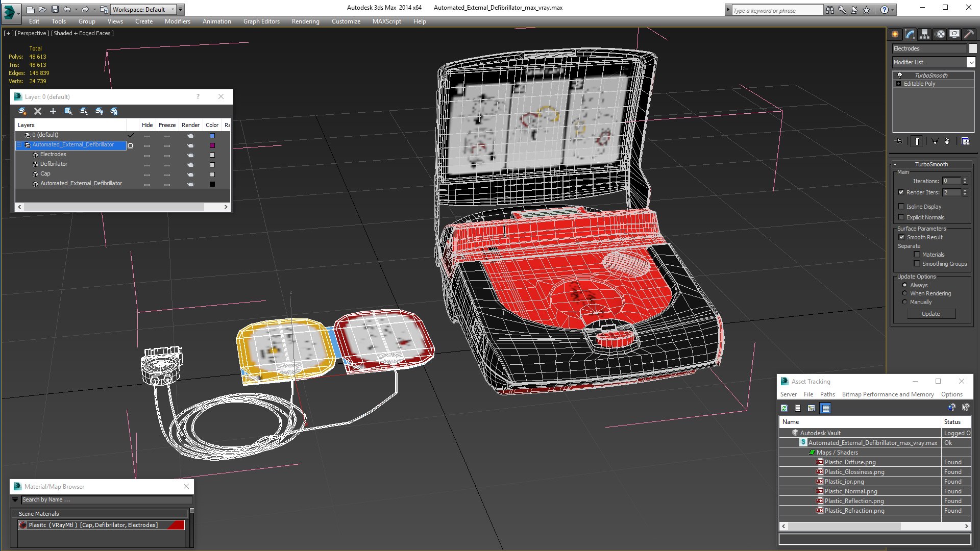Open Bitmap Performance and Memory menu
980x551 pixels.
tap(888, 394)
